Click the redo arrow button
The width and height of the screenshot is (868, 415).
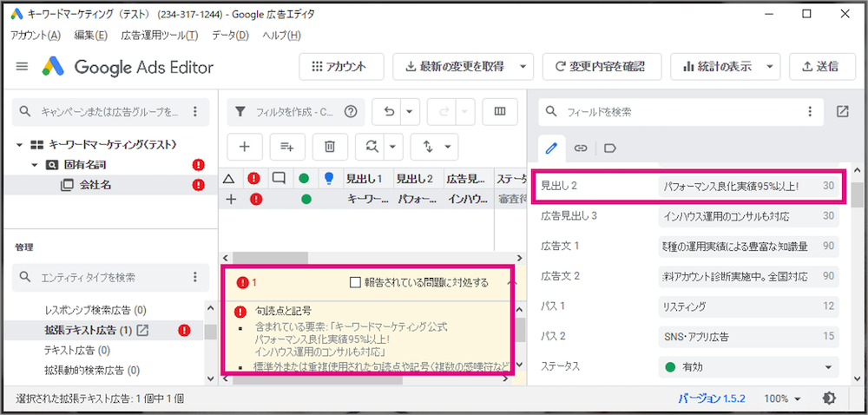pos(444,112)
